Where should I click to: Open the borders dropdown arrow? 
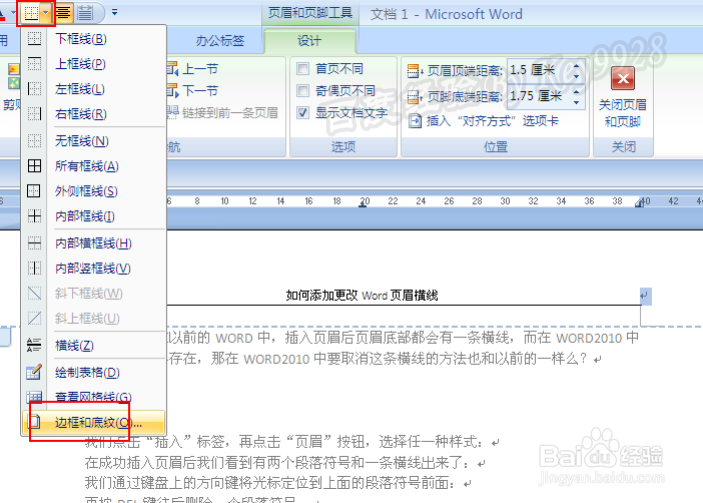[46, 13]
